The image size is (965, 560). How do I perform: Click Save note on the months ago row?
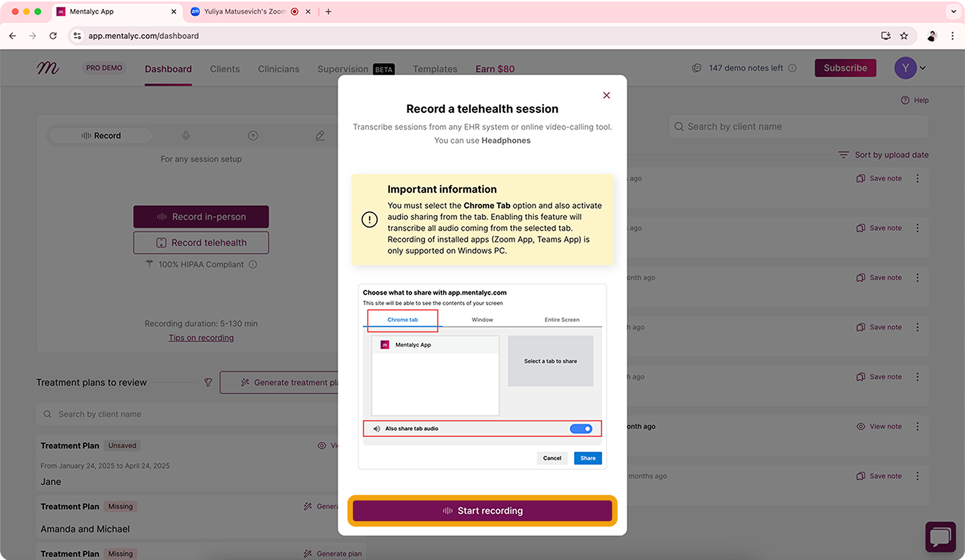tap(879, 476)
